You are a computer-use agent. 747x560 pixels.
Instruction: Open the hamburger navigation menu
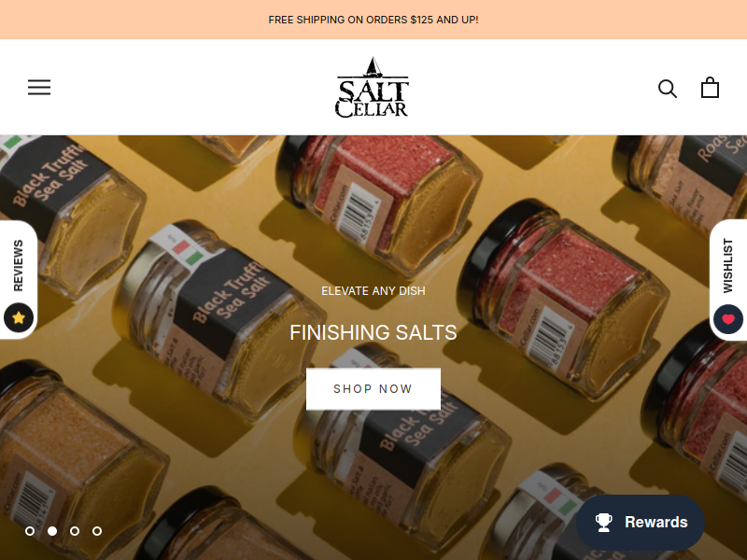[x=39, y=87]
